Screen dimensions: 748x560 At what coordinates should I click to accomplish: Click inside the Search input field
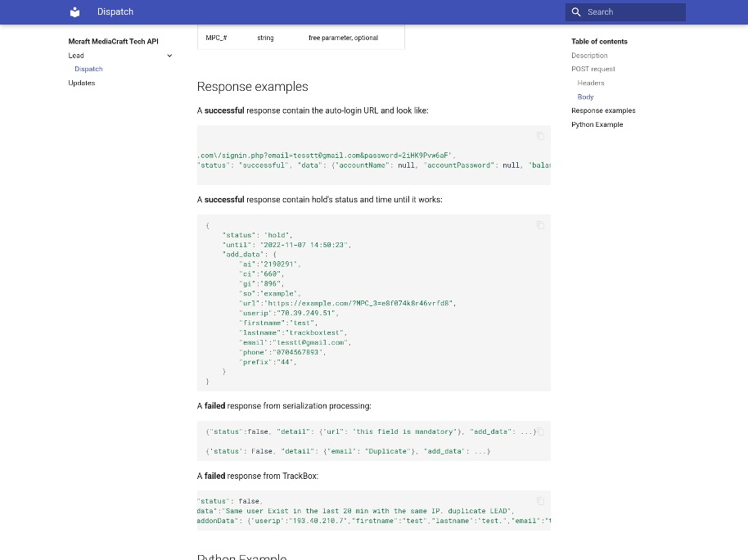coord(630,12)
